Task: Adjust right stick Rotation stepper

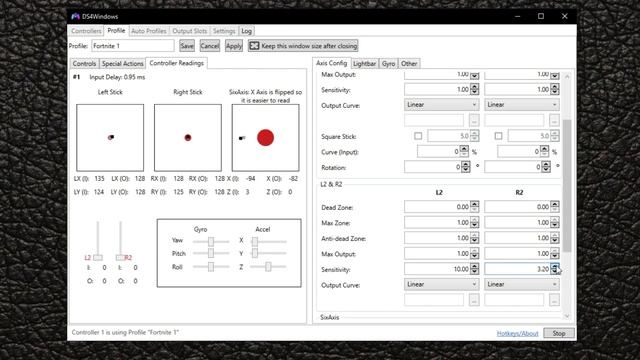Action: coord(546,167)
